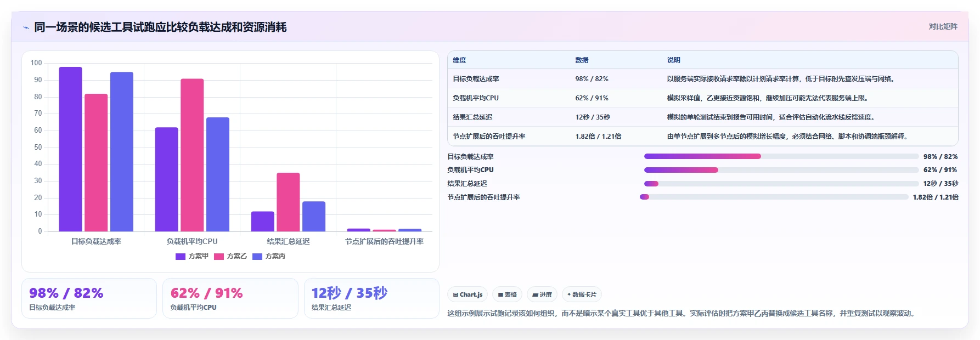Click the 目标负载达成率 x-axis label
980x340 pixels.
pos(96,241)
